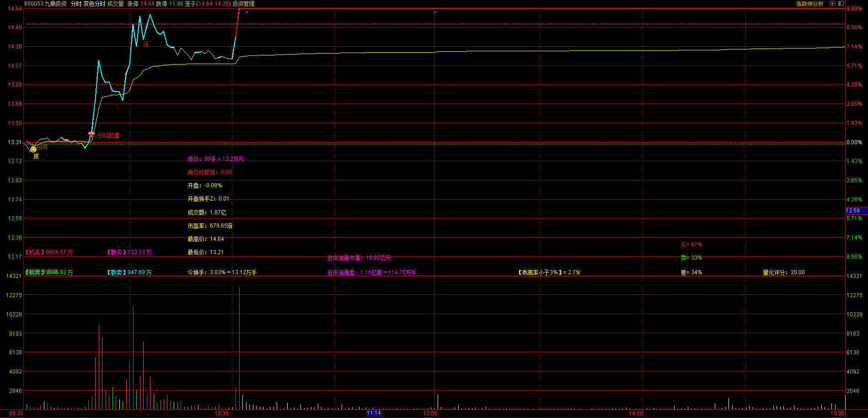
Task: Click the 自由流通盘: 1.15亿股 text
Action: pos(354,272)
